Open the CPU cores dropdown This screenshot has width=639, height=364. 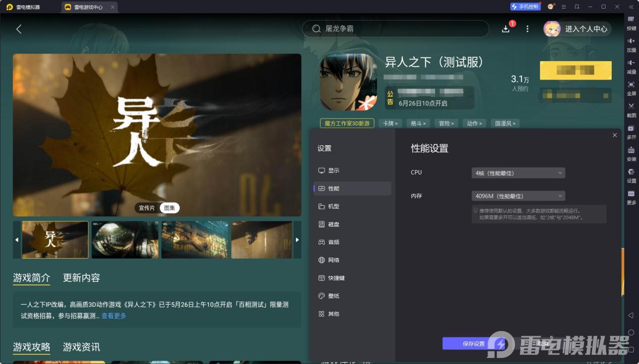[x=518, y=172]
